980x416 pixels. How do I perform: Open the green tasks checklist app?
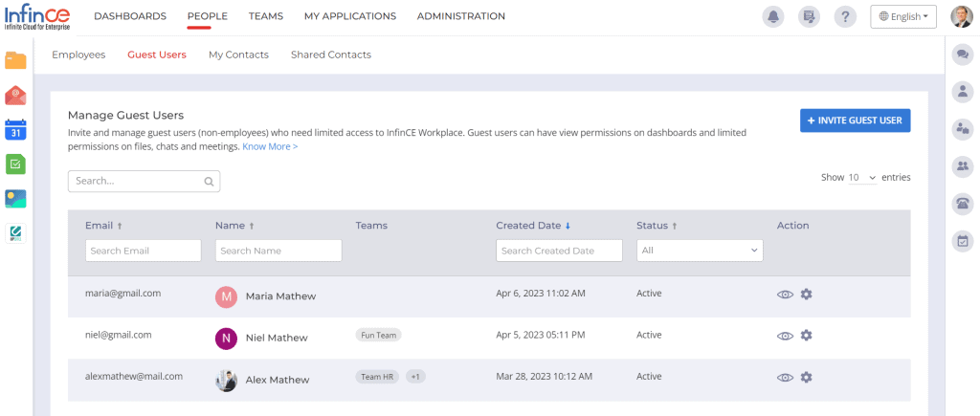click(15, 164)
